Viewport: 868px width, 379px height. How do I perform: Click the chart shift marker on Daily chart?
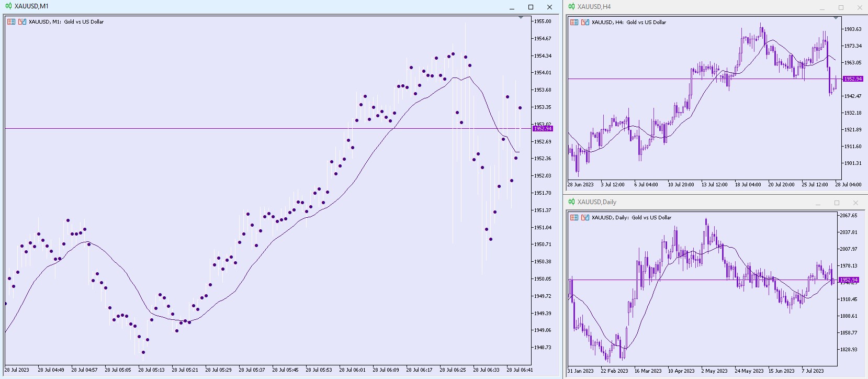click(x=832, y=214)
